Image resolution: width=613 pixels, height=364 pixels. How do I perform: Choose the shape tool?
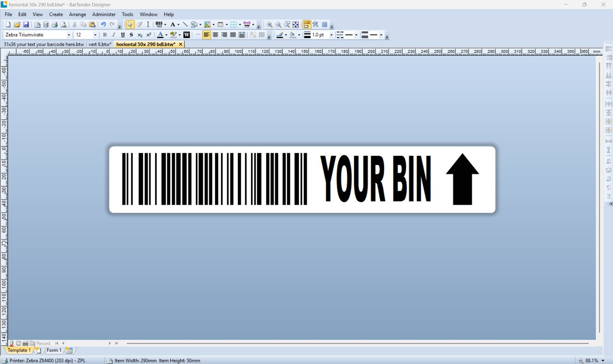[194, 24]
